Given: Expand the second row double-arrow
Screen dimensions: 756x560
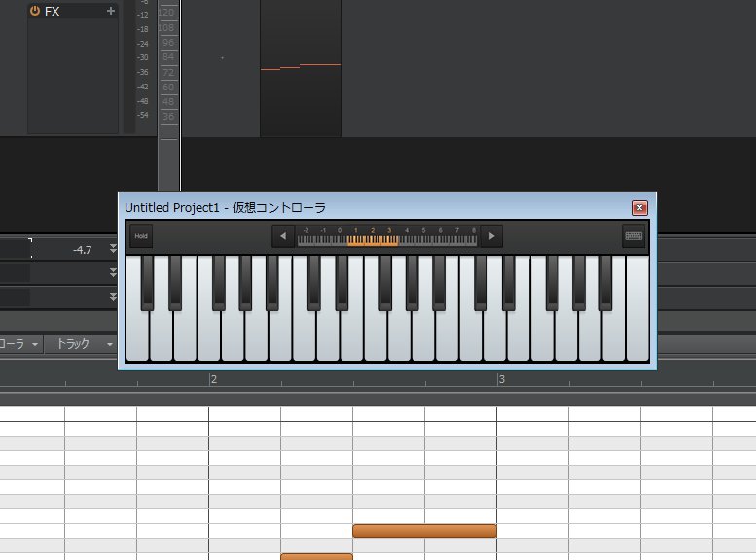Looking at the screenshot, I should tap(113, 273).
